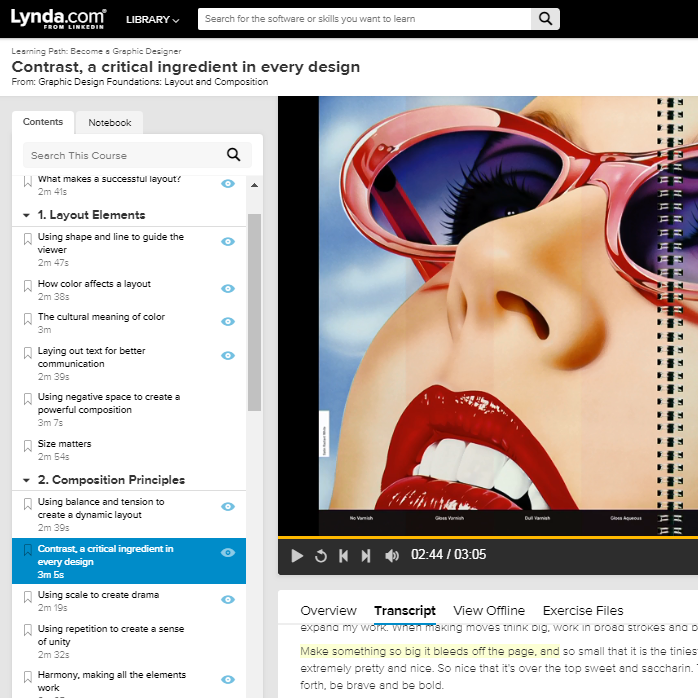Screen dimensions: 698x698
Task: Bookmark Using balance and tension video
Action: [x=28, y=504]
